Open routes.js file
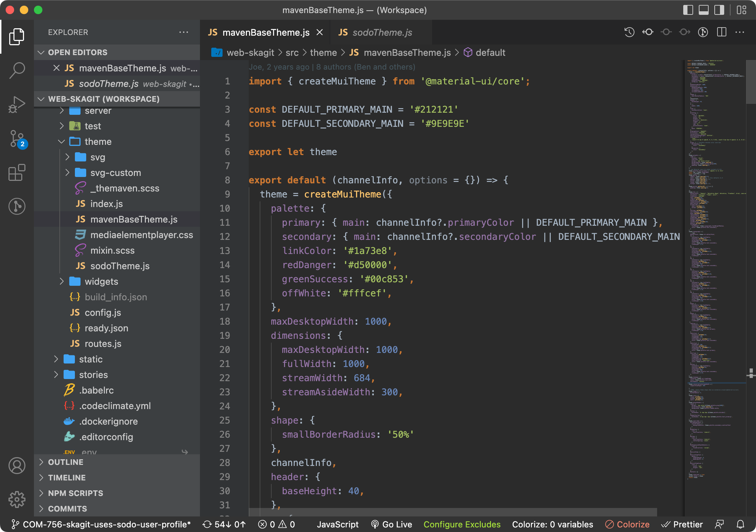The width and height of the screenshot is (756, 532). click(x=117, y=344)
